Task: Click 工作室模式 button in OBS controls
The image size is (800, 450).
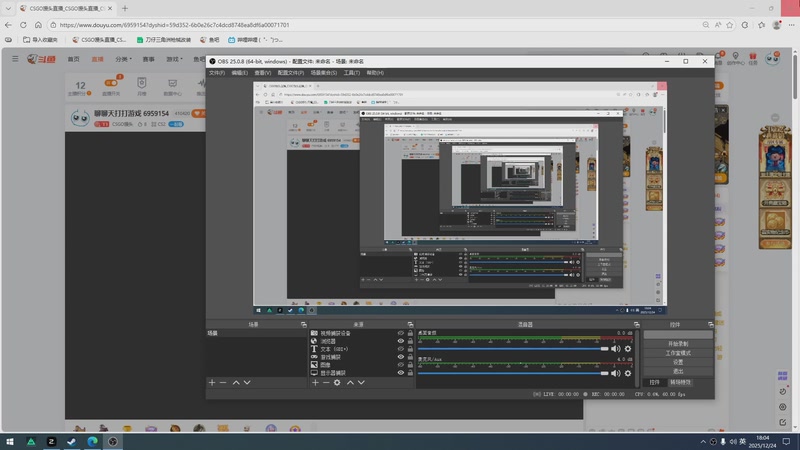Action: click(x=678, y=353)
